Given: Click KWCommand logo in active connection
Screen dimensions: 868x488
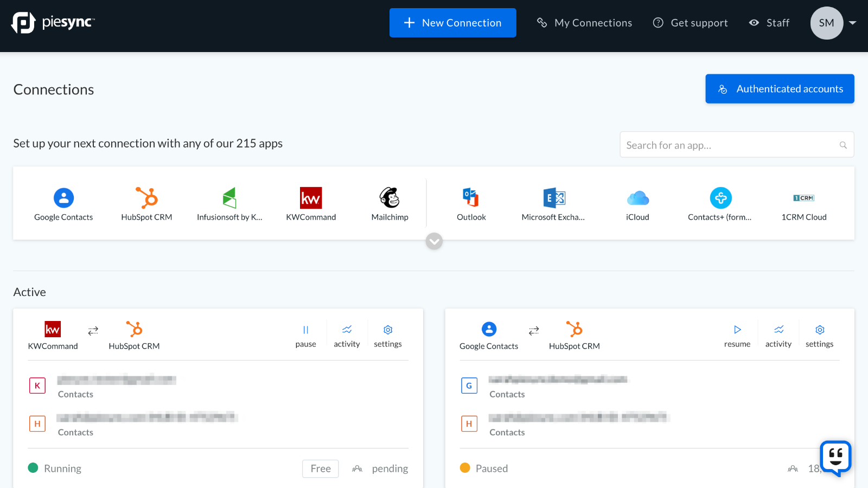Looking at the screenshot, I should coord(53,329).
